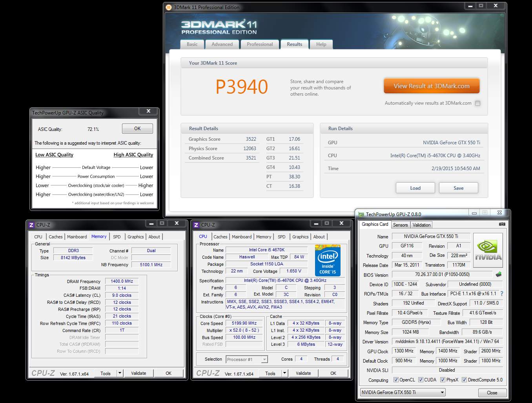532x403 pixels.
Task: Click the CPU-Z icon in the CPU window title
Action: pyautogui.click(x=196, y=225)
